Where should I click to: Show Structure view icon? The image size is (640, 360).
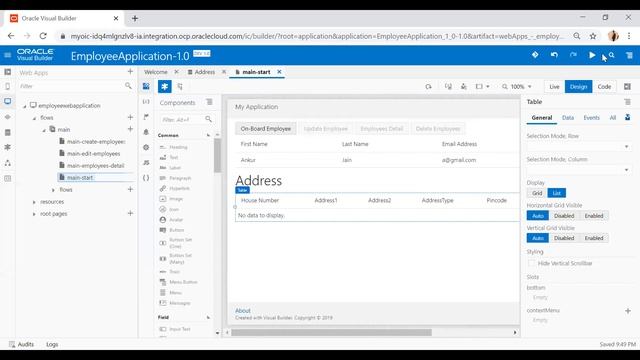[x=180, y=87]
